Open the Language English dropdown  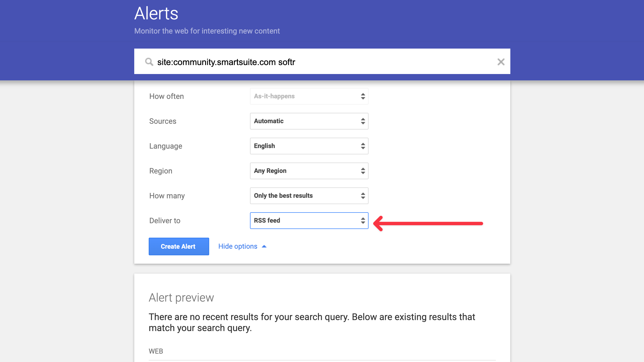tap(309, 146)
